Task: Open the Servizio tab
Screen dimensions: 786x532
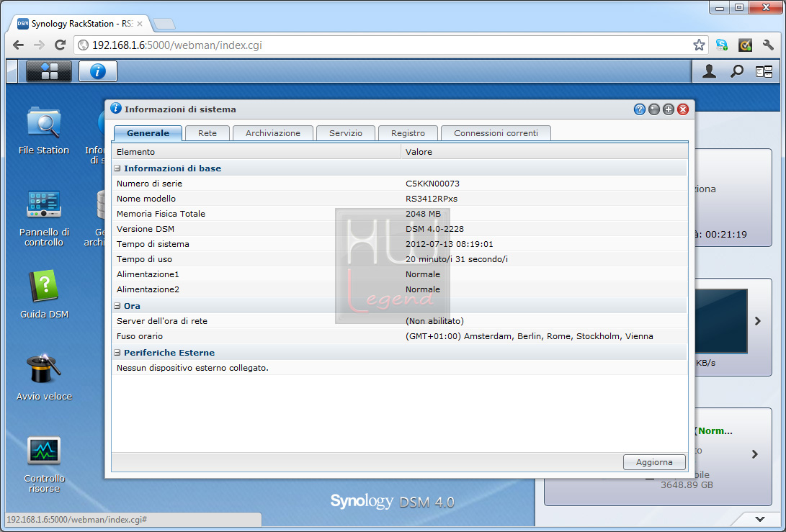Action: (x=346, y=133)
